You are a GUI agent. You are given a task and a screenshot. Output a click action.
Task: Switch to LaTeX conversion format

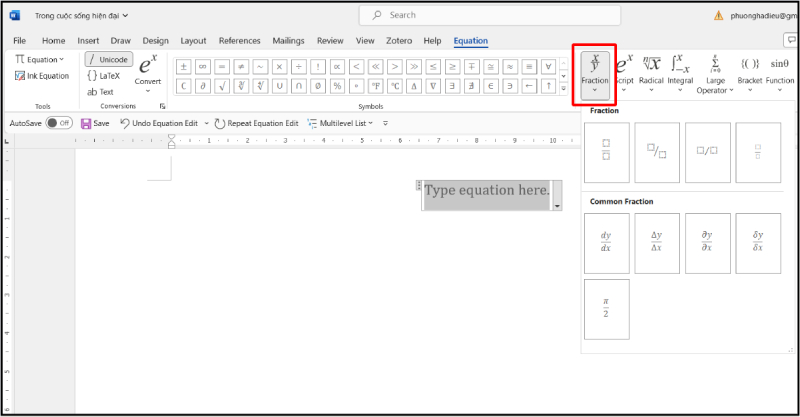tap(108, 75)
